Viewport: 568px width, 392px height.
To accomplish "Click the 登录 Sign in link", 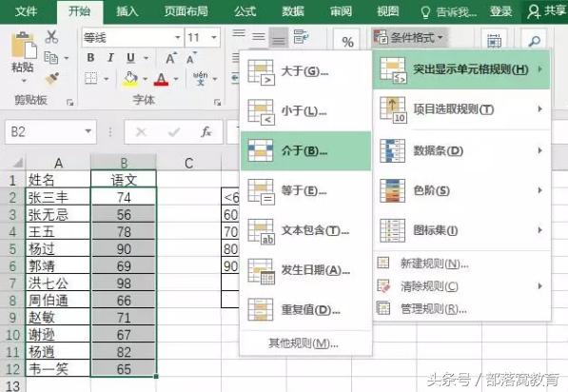I will 501,11.
